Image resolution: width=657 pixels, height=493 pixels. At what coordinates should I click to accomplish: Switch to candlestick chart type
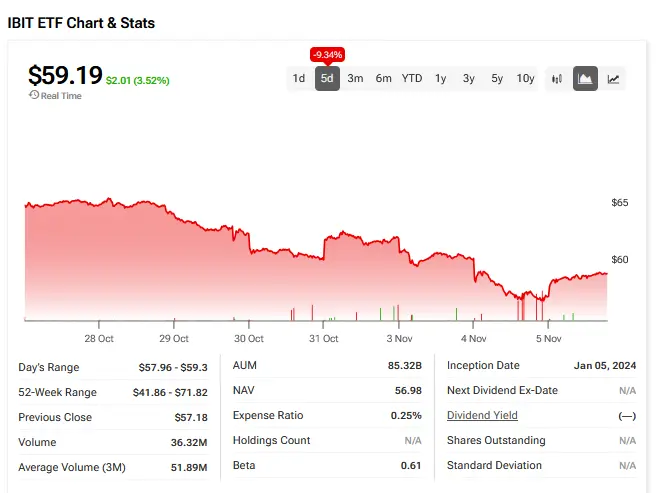pyautogui.click(x=558, y=78)
